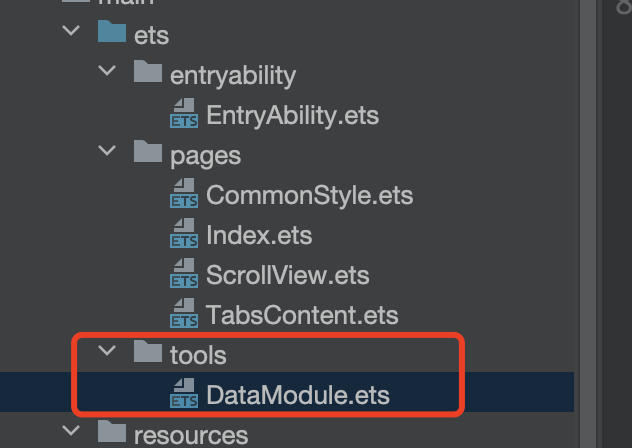Click the TabsContent.ets file icon
The width and height of the screenshot is (632, 448).
(184, 315)
